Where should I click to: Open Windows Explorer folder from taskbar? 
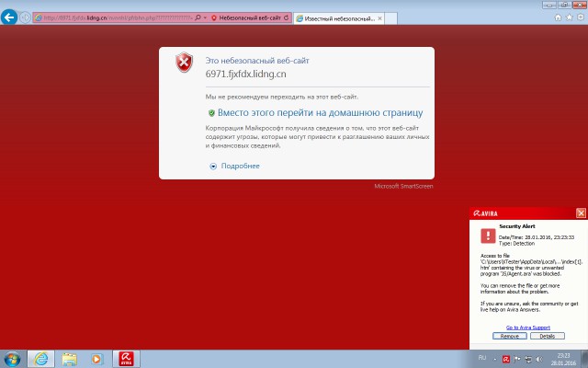[x=70, y=359]
